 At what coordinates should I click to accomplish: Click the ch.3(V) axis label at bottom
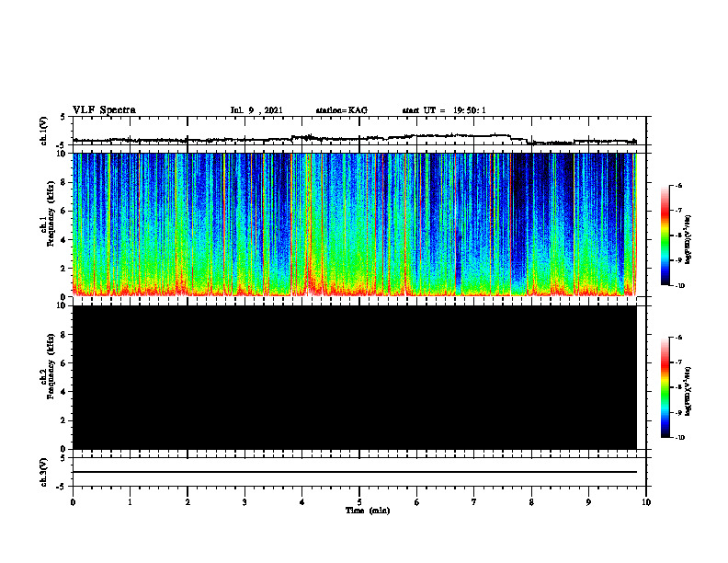click(44, 472)
